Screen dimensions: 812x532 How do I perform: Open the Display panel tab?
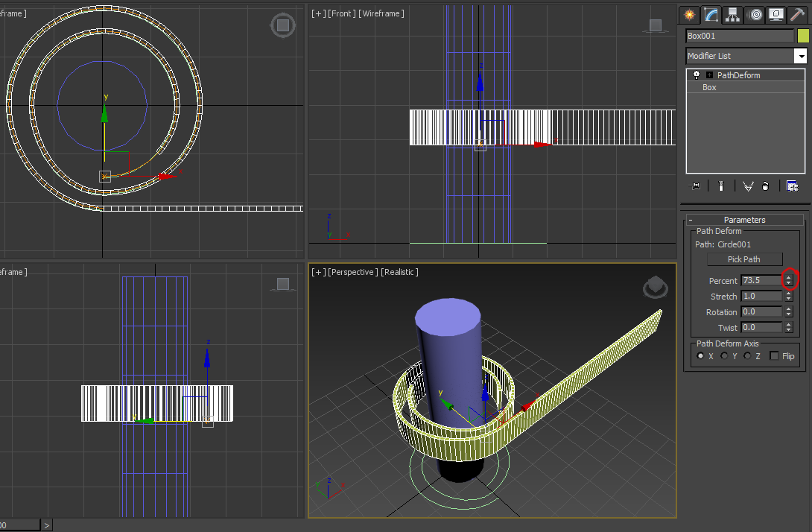tap(776, 14)
